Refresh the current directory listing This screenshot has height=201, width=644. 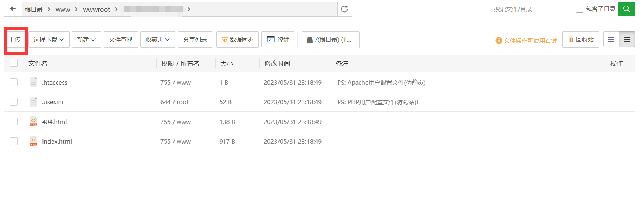click(x=344, y=9)
